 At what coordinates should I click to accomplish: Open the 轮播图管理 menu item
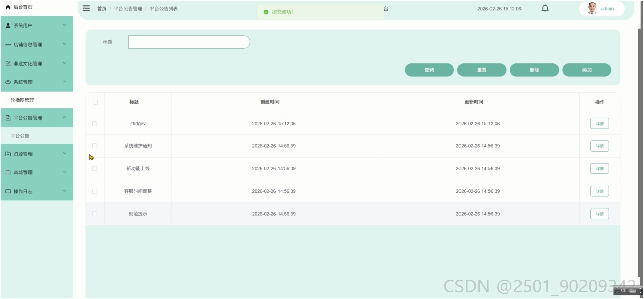(37, 100)
